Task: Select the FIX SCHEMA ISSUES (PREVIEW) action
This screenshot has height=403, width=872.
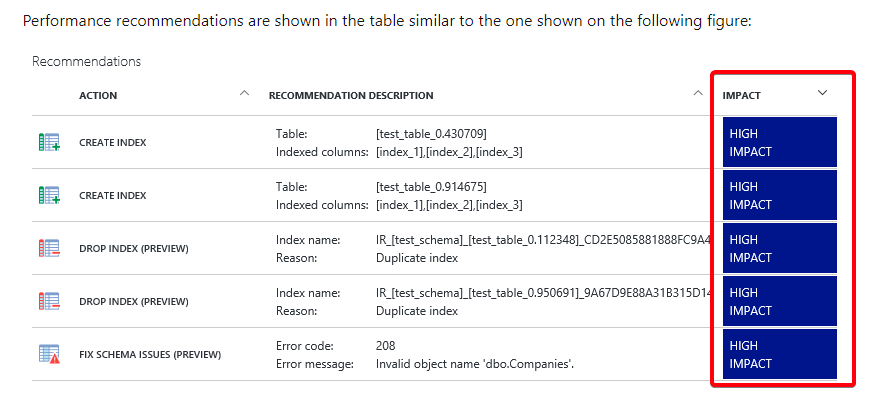Action: coord(150,355)
